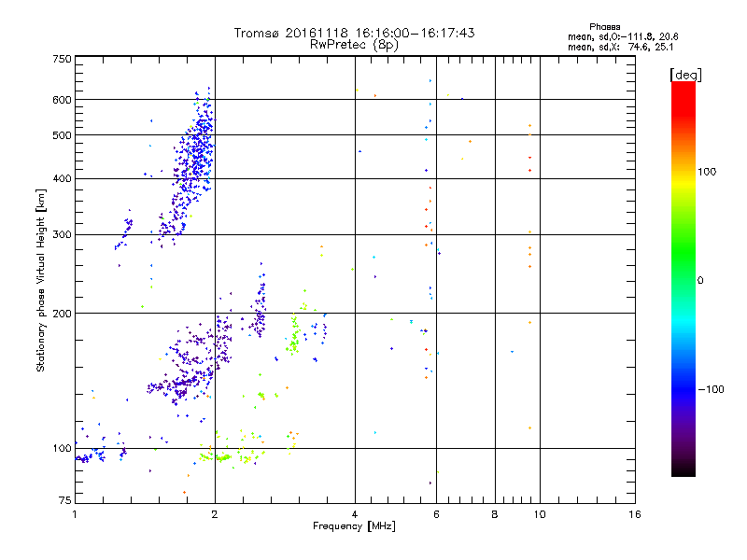Click the x-axis tick label '10'
This screenshot has height=560, width=747.
coord(540,514)
